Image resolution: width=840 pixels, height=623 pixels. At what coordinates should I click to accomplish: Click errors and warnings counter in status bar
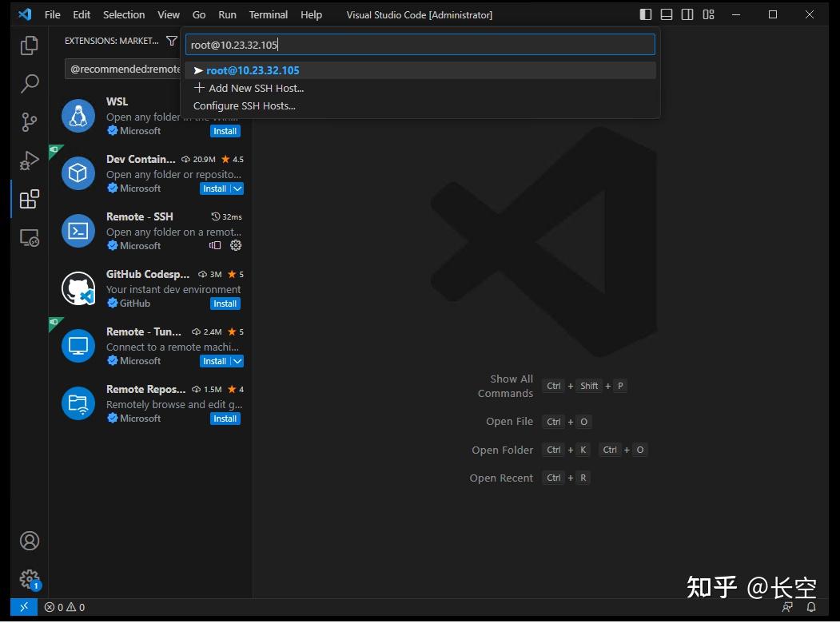click(x=64, y=607)
